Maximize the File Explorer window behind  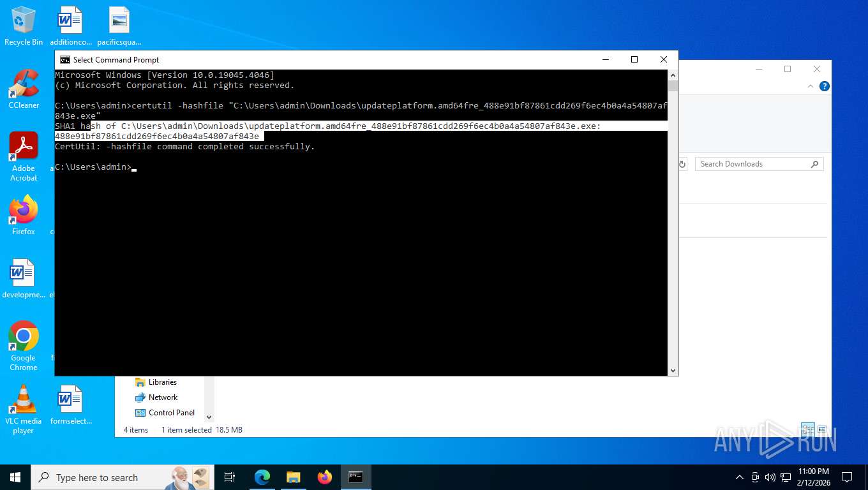788,69
